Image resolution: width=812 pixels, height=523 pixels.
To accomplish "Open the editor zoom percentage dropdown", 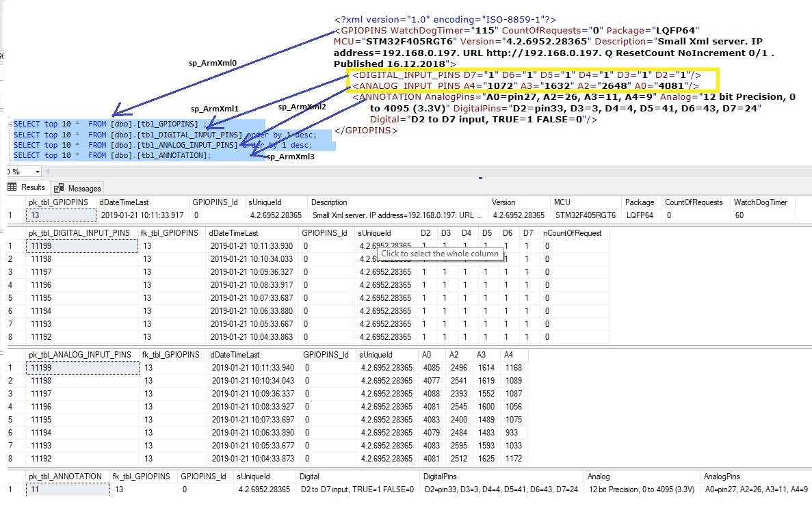I will click(37, 172).
